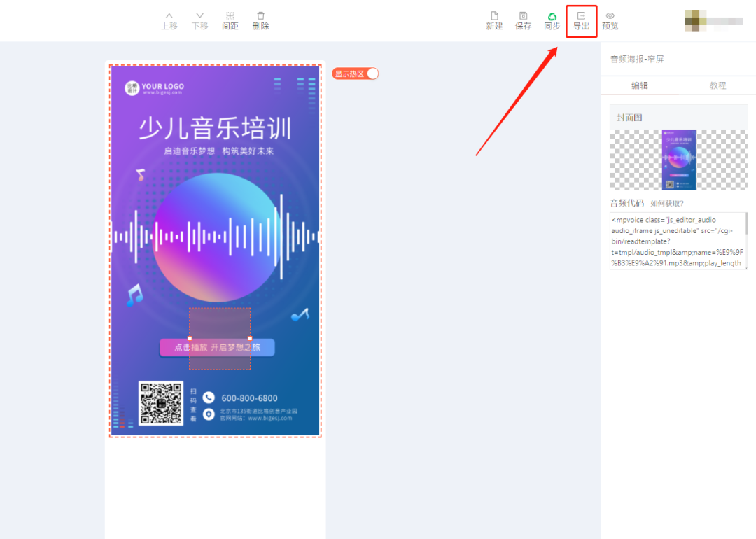Open the 如何获取? help link
756x539 pixels.
tap(668, 204)
